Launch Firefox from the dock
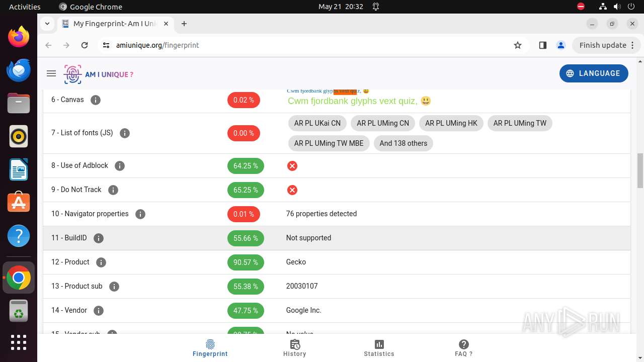The image size is (644, 362). tap(19, 37)
